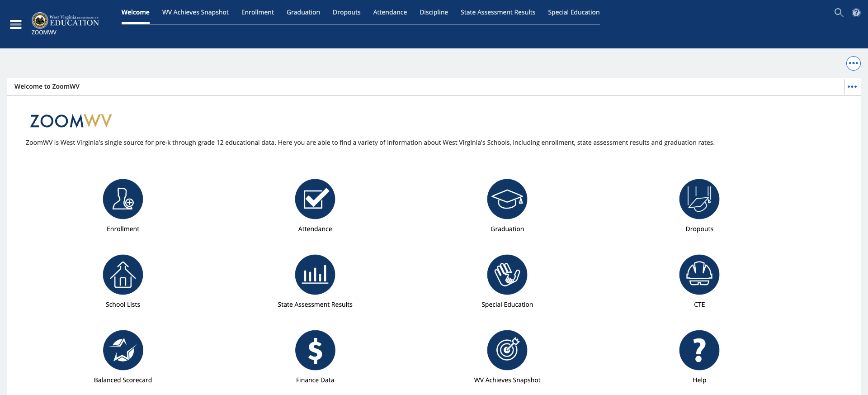This screenshot has height=395, width=868.
Task: Click the CTE label
Action: pyautogui.click(x=699, y=305)
